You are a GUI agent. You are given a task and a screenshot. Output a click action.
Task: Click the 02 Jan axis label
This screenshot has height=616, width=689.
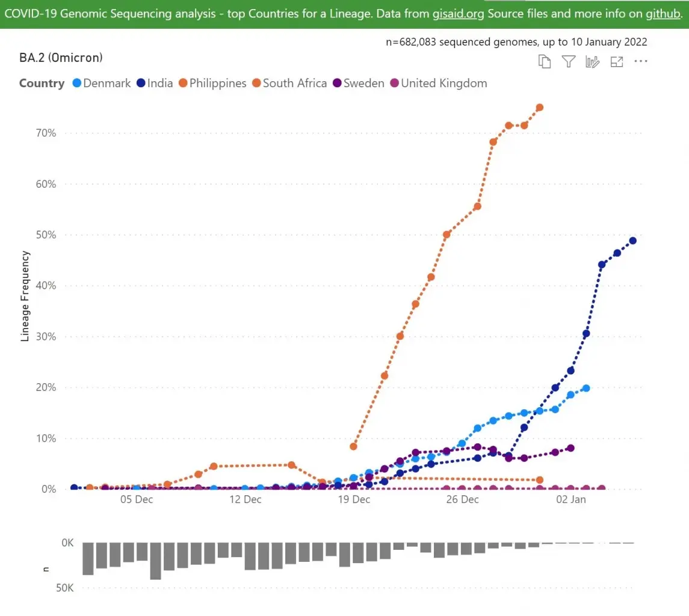pos(571,499)
